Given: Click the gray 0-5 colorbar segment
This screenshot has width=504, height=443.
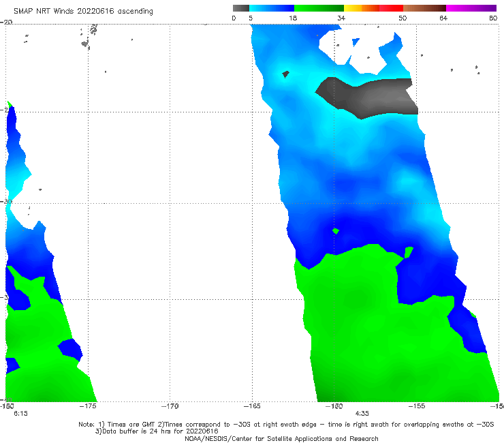Looking at the screenshot, I should [241, 8].
